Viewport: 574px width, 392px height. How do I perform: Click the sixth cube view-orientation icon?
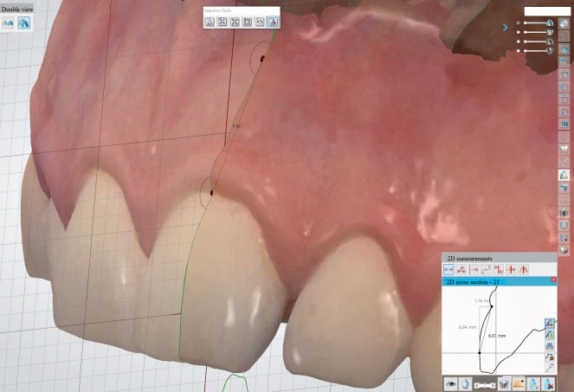pos(564,112)
